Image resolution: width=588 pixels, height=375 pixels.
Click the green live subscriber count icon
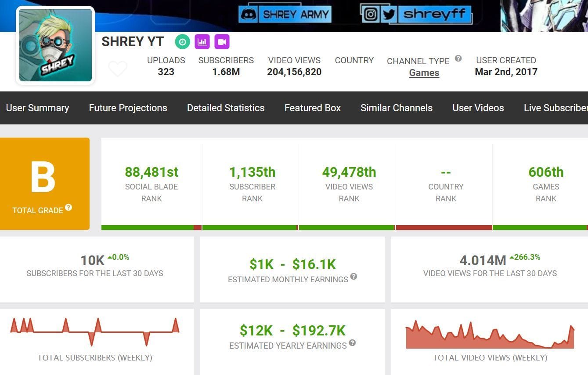(x=182, y=41)
